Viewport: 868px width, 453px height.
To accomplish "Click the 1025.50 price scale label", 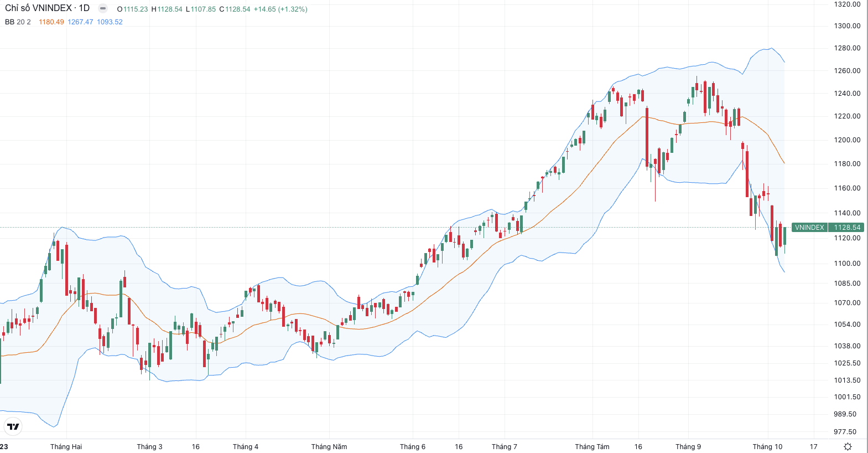I will pos(847,363).
